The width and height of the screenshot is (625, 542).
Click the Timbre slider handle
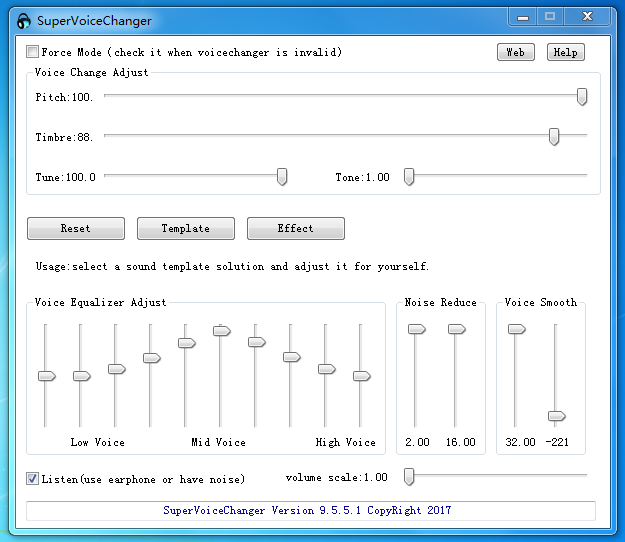pyautogui.click(x=554, y=137)
